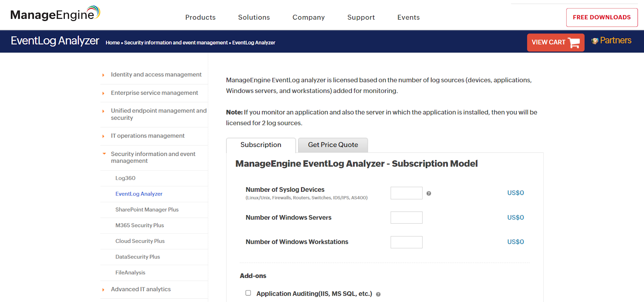Collapse Security information and event management arrow
644x302 pixels.
coord(104,154)
